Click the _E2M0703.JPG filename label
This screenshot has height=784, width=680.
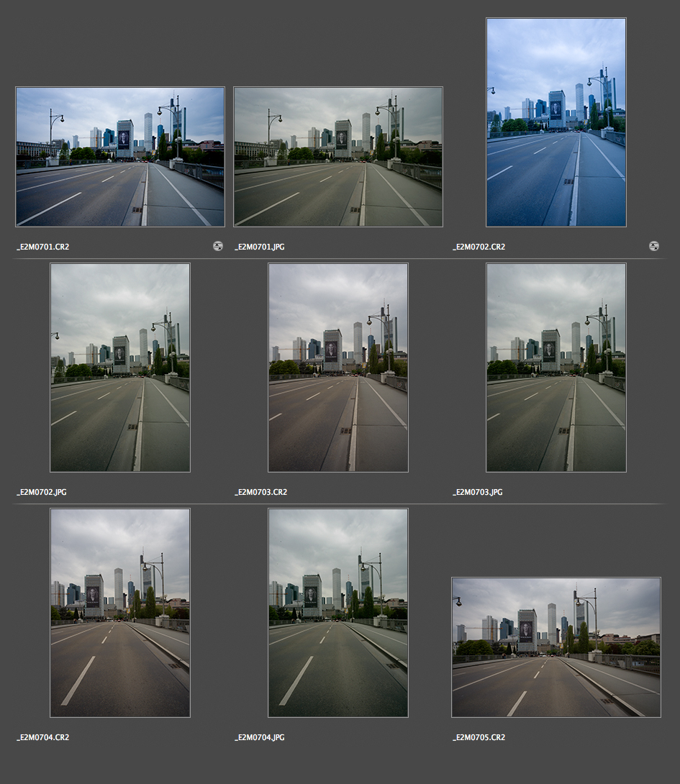(478, 493)
